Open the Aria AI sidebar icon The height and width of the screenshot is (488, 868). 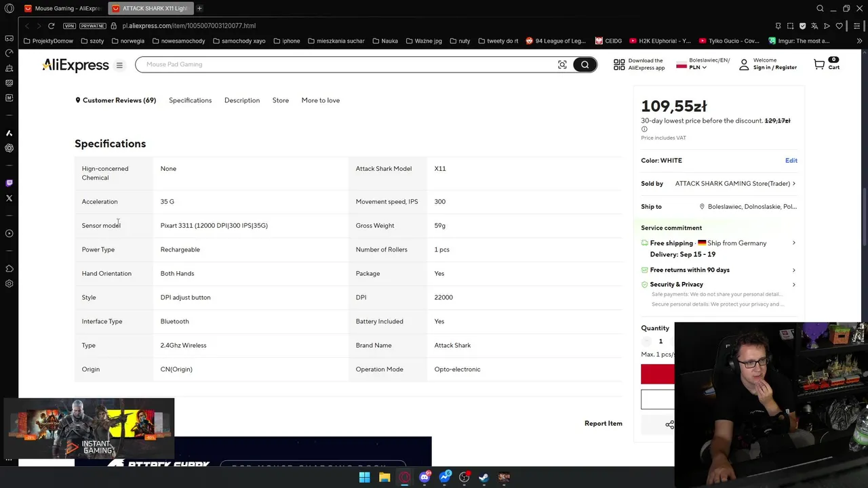point(9,133)
